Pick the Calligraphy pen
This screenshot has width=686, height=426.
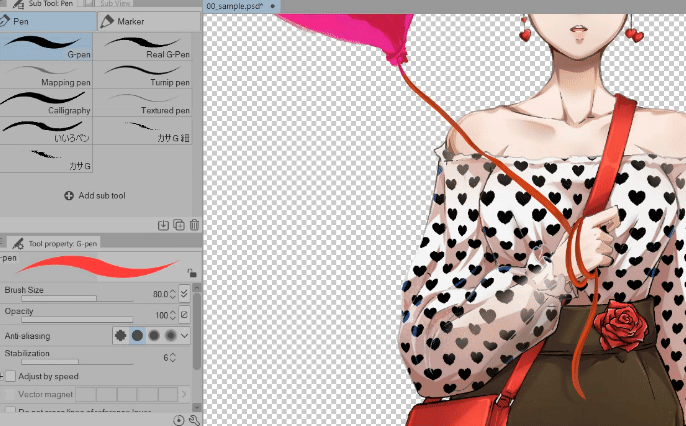46,102
